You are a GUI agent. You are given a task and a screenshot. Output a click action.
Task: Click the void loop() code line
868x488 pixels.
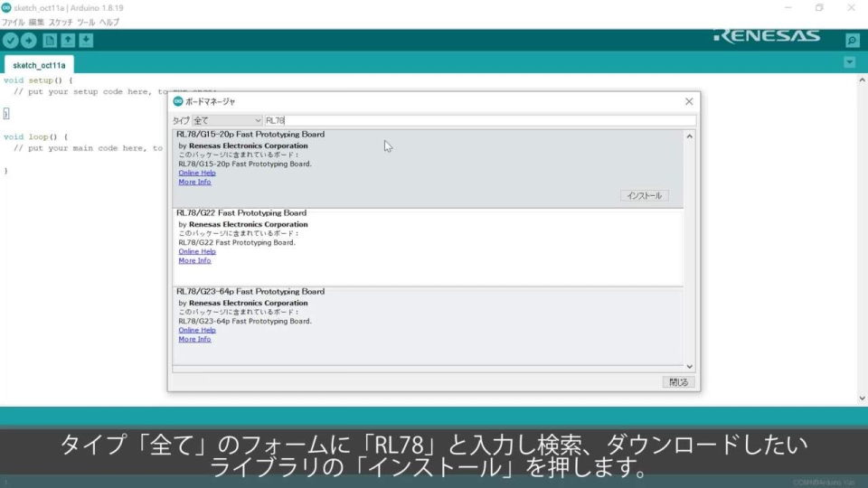pyautogui.click(x=35, y=136)
